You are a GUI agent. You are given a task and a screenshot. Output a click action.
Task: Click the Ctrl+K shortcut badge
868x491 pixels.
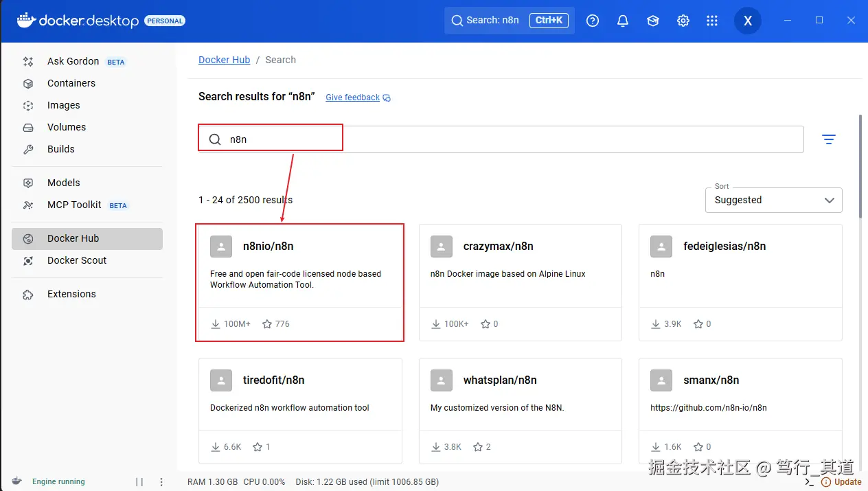click(549, 21)
